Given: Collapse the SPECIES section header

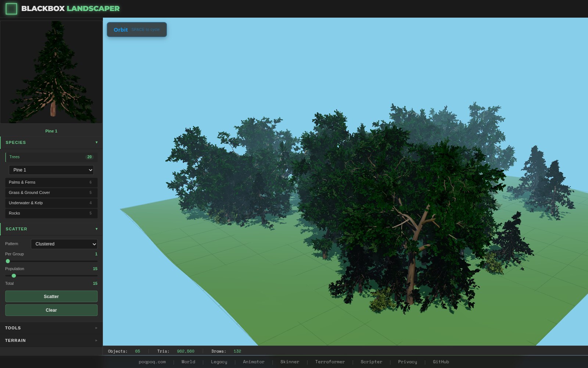Looking at the screenshot, I should click(x=51, y=142).
